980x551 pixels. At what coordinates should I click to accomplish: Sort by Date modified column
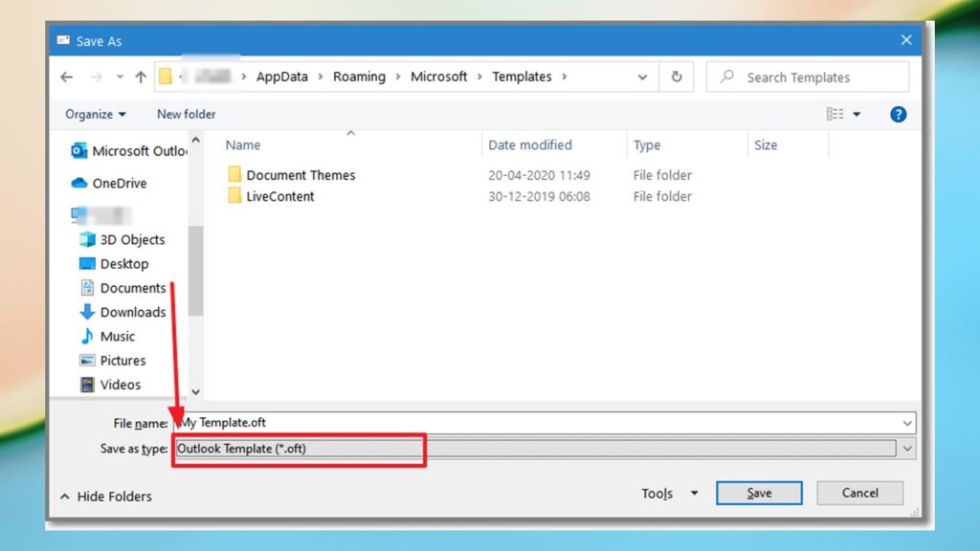[530, 145]
